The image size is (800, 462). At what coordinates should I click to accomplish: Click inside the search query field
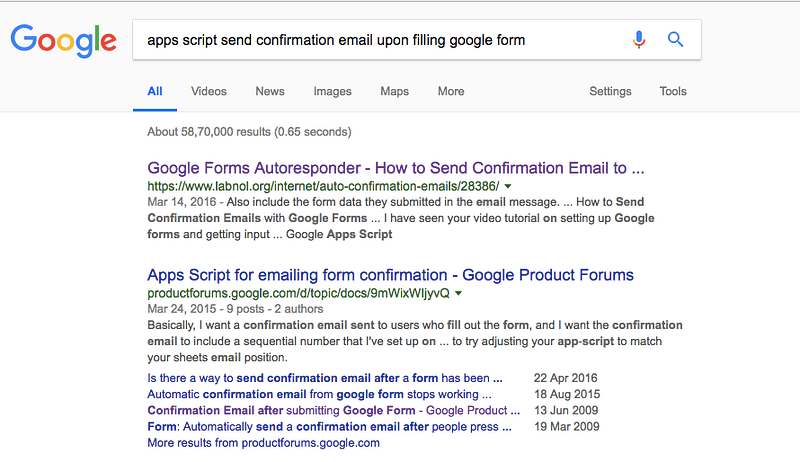pos(380,40)
